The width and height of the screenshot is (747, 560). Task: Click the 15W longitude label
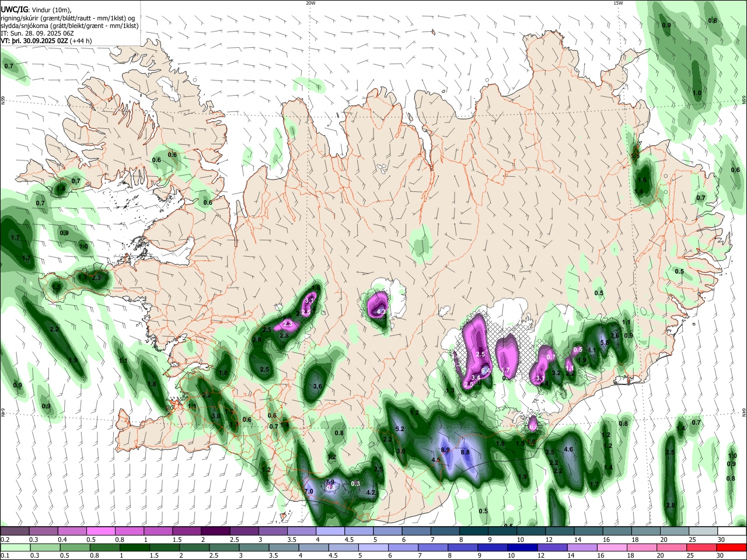tap(618, 3)
